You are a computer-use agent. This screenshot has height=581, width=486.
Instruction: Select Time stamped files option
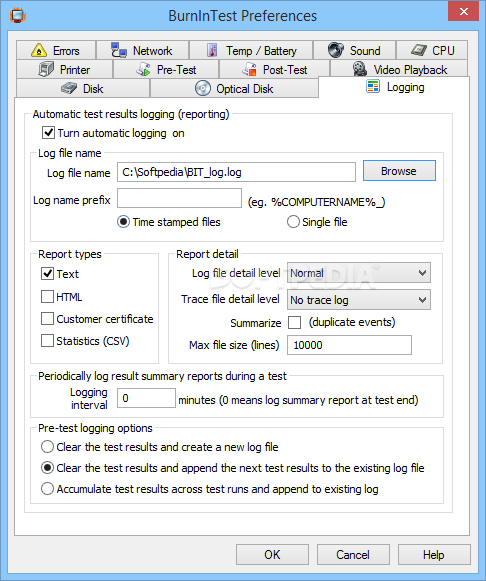123,222
